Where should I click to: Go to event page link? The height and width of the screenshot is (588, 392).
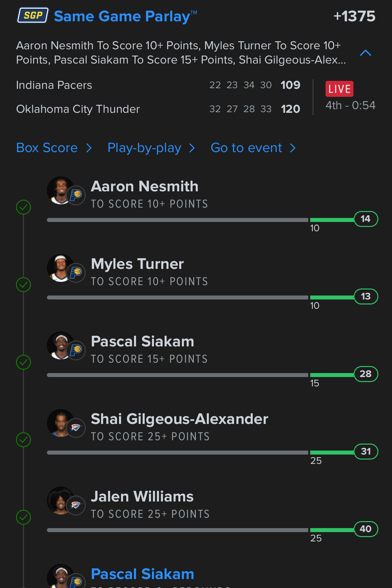(246, 148)
